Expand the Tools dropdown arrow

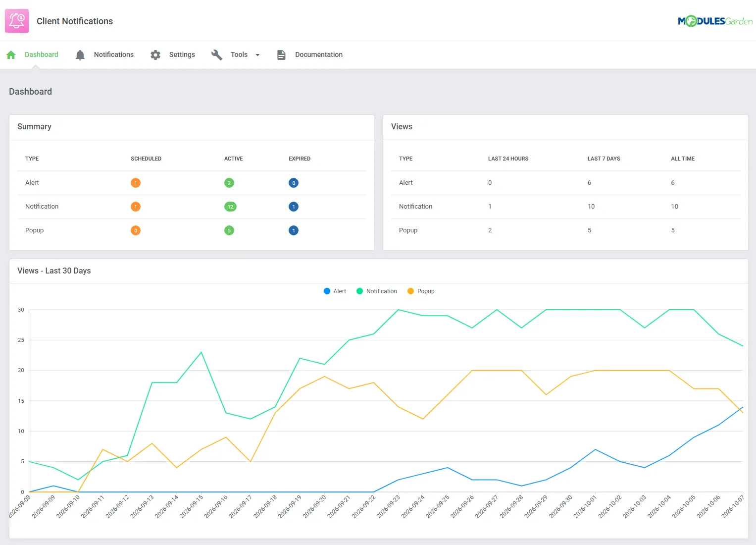click(x=257, y=55)
